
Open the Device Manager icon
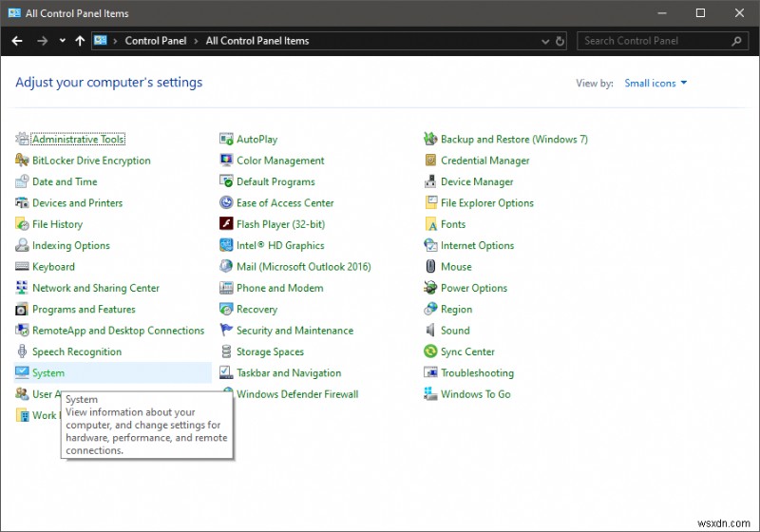(431, 182)
